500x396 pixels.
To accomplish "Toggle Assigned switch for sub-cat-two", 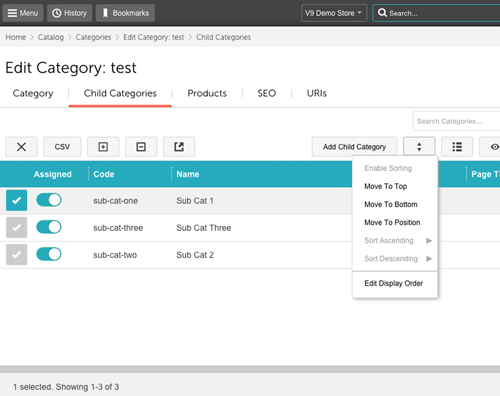I will click(x=49, y=254).
